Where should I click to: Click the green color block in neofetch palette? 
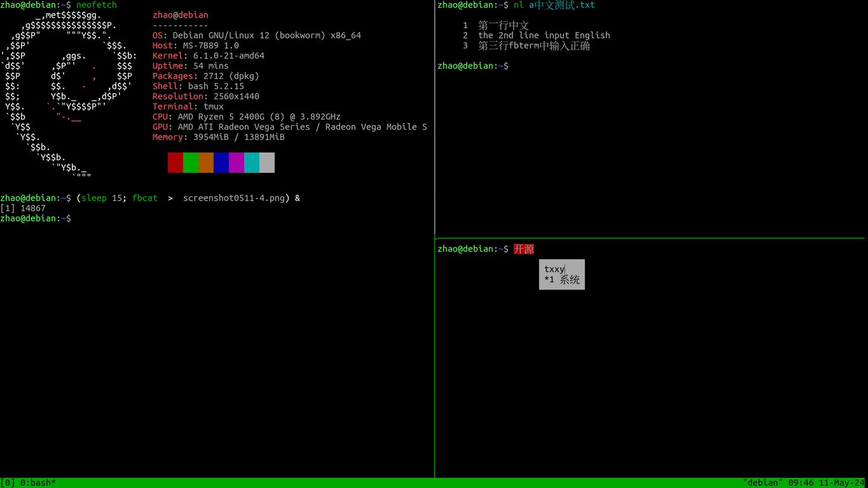click(190, 163)
